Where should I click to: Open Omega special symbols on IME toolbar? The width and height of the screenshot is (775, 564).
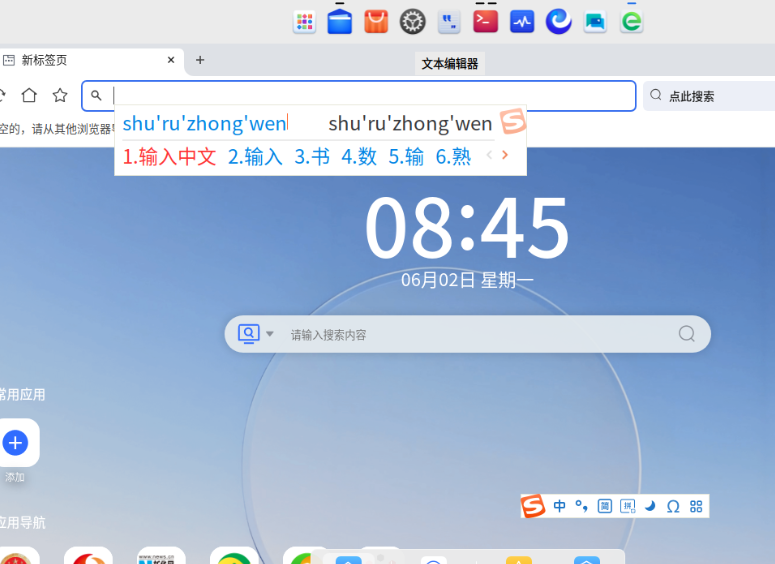tap(673, 507)
